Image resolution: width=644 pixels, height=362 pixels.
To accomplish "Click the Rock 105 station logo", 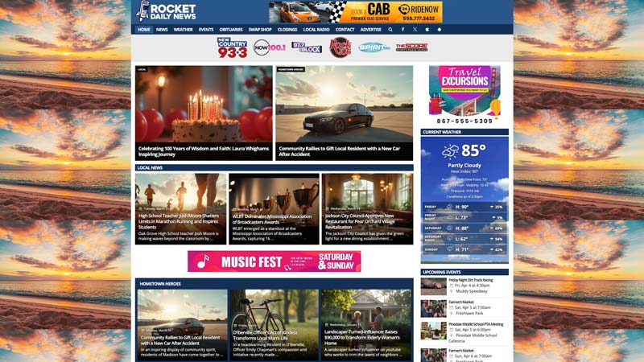I will (x=341, y=47).
